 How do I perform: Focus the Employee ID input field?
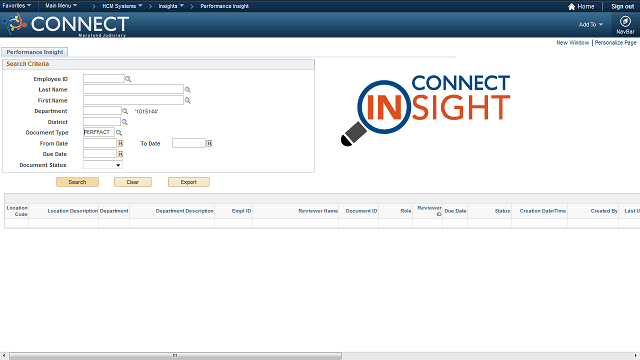[104, 79]
